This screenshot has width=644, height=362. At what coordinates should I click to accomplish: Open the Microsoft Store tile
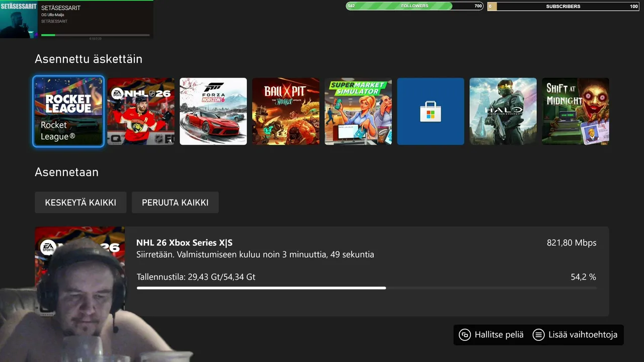pos(431,111)
